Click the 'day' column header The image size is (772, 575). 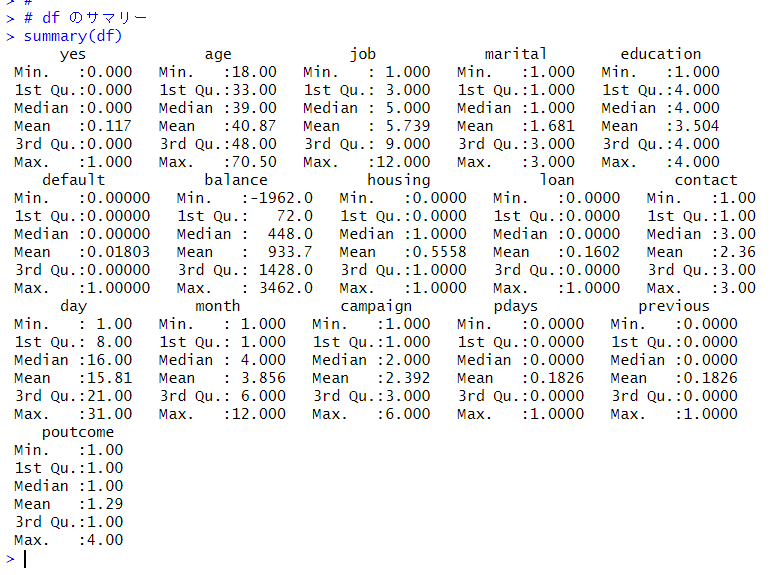pos(73,306)
